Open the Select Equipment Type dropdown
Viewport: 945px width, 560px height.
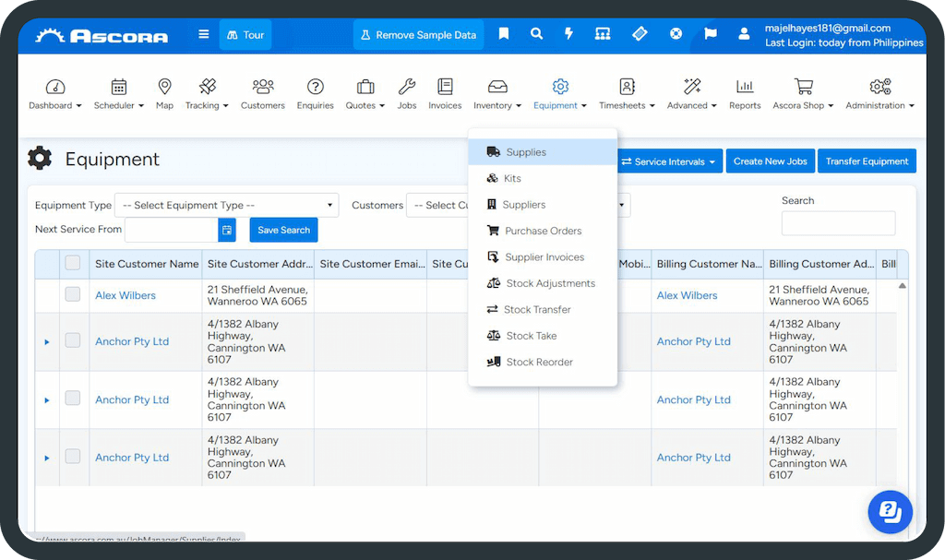(227, 205)
